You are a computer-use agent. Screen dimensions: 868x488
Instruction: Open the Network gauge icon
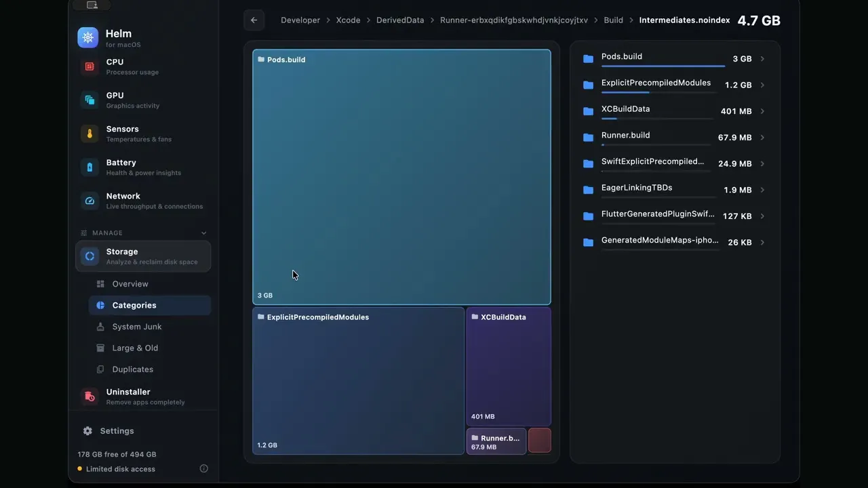click(x=90, y=201)
